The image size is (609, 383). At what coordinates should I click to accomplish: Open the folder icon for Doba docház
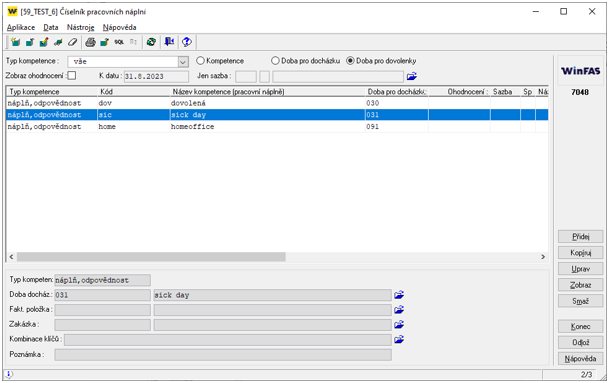(399, 295)
